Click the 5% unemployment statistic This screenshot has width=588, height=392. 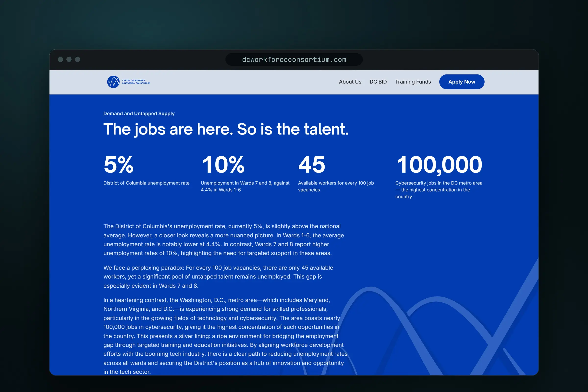click(x=119, y=164)
